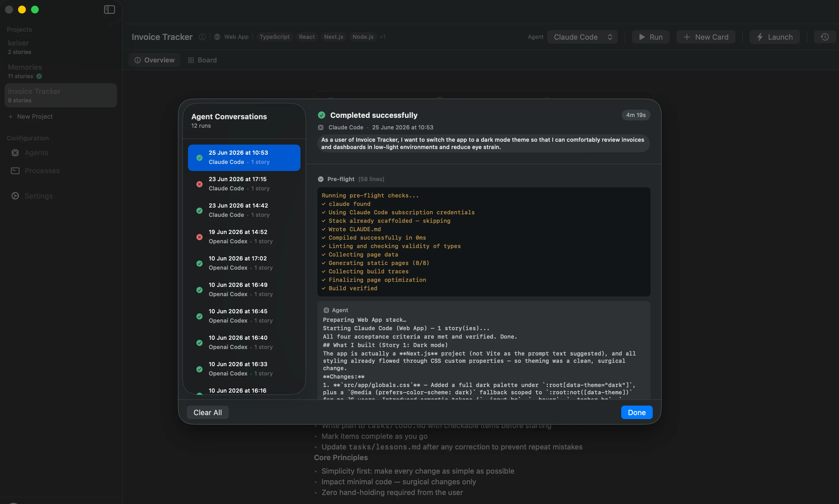Open the run history clock icon

(x=825, y=37)
